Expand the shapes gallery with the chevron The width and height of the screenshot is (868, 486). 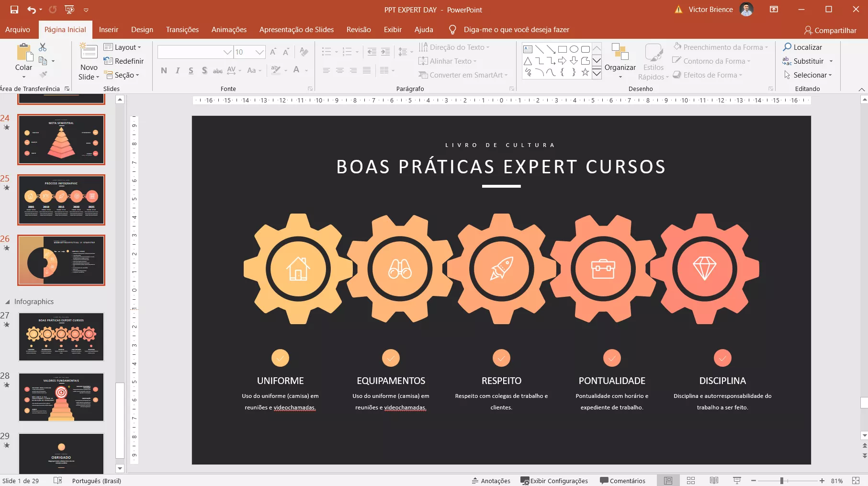point(597,73)
